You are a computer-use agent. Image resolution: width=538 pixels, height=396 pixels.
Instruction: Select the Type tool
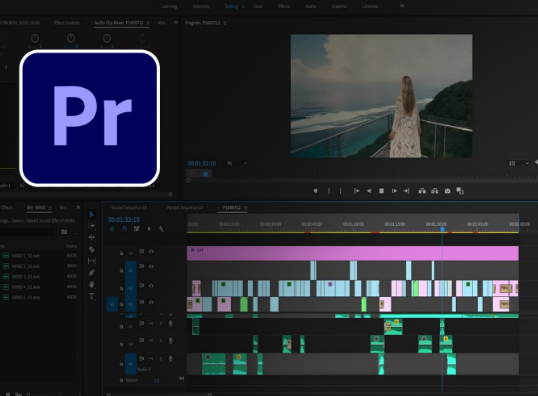pos(92,296)
